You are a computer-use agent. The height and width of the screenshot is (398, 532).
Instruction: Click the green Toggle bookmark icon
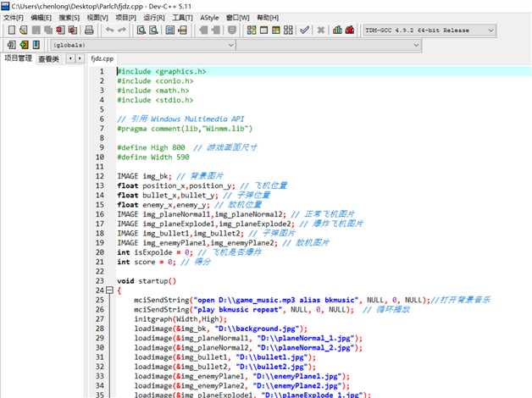tap(24, 44)
